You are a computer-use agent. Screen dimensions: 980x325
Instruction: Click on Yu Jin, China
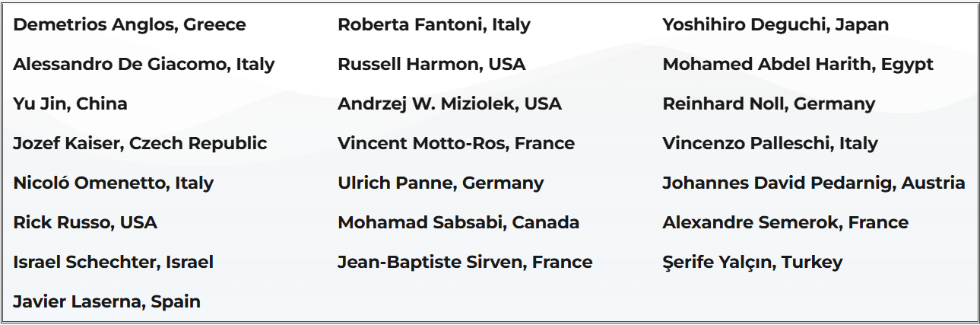click(x=70, y=104)
